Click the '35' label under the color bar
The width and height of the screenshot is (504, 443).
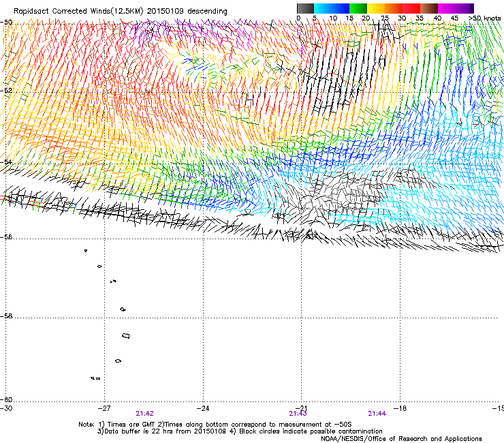point(420,18)
